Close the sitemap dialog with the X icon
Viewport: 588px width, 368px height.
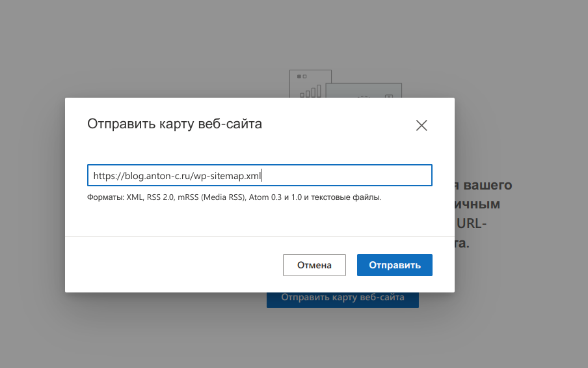tap(421, 126)
